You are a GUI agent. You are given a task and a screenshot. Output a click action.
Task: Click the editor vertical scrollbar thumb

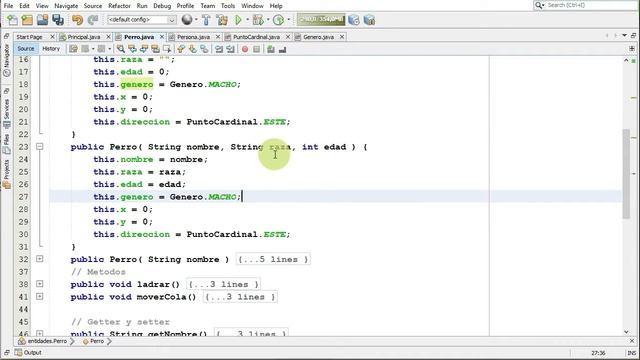pos(626,174)
